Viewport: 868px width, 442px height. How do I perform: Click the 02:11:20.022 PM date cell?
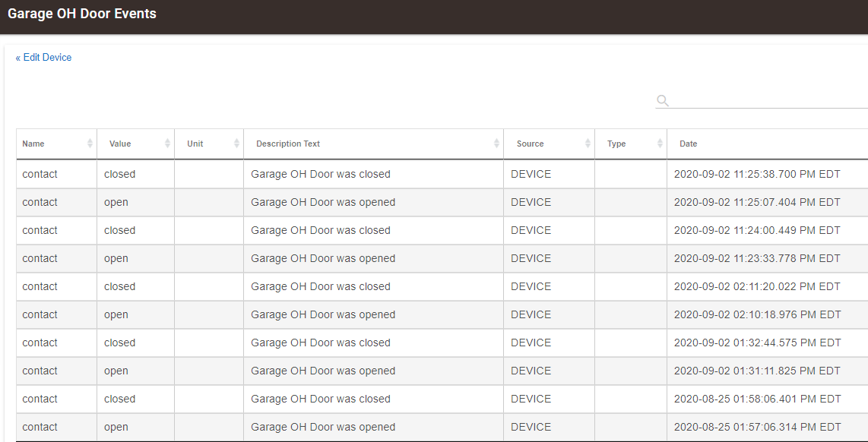[757, 286]
